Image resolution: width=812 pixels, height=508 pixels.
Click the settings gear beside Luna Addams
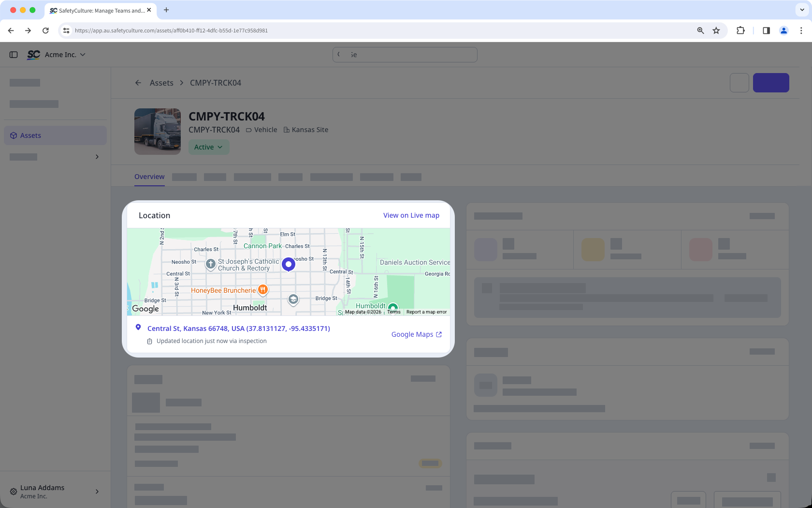tap(14, 492)
